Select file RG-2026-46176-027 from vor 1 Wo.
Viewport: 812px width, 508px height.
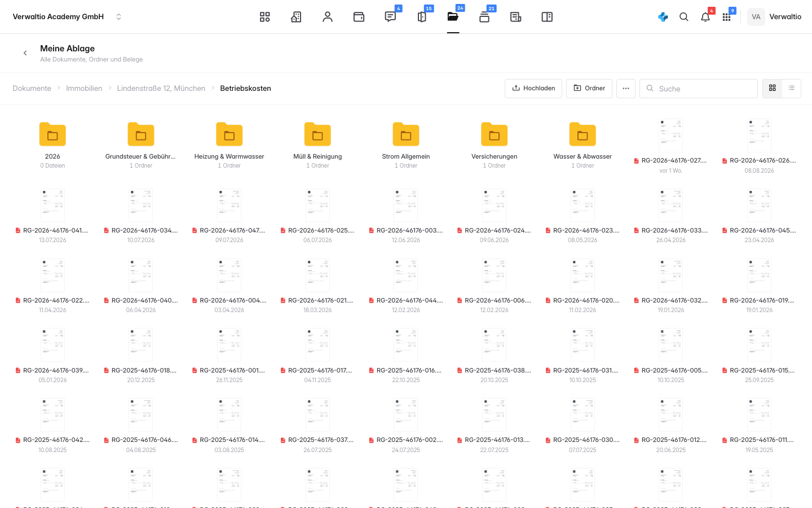click(671, 147)
